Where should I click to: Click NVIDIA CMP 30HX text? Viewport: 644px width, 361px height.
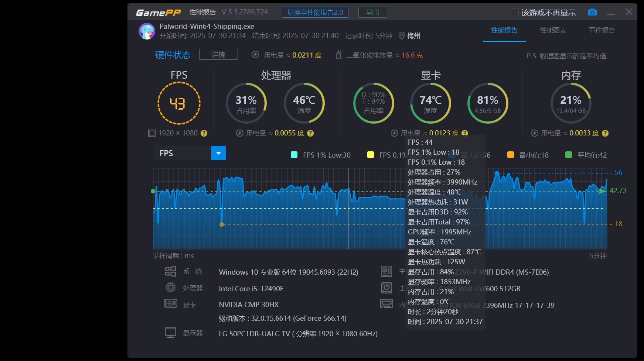click(x=249, y=305)
